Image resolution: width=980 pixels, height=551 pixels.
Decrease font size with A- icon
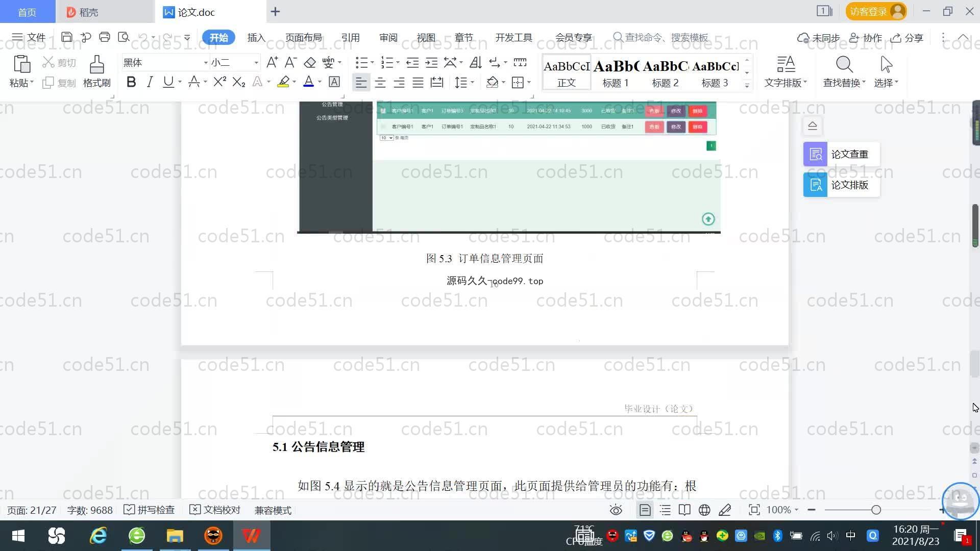(290, 62)
